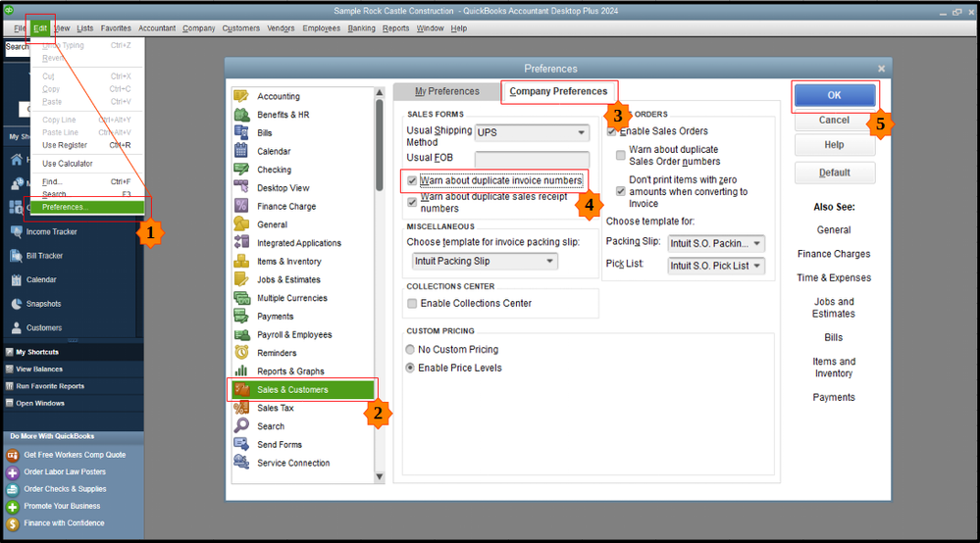Open Sales Tax preference icon
980x543 pixels.
coord(241,408)
